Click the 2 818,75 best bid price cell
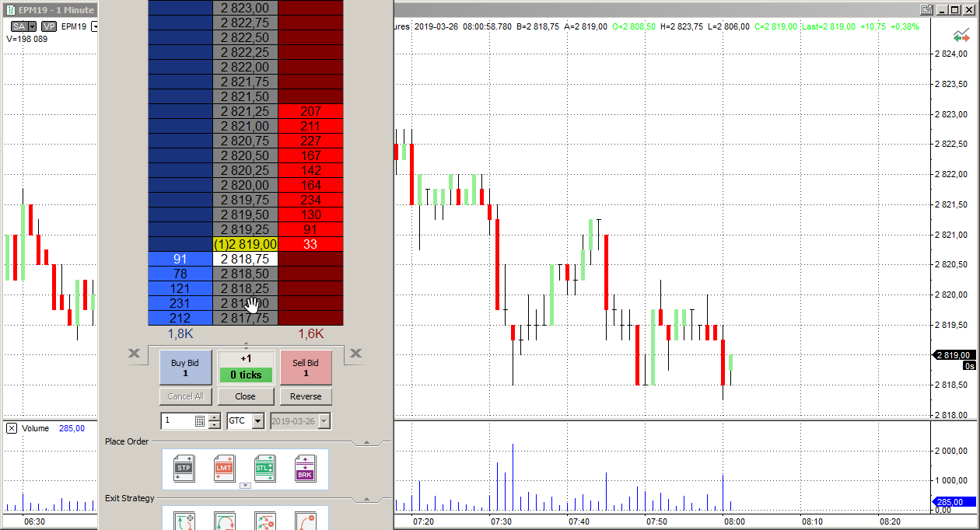Viewport: 980px width, 530px height. [245, 259]
